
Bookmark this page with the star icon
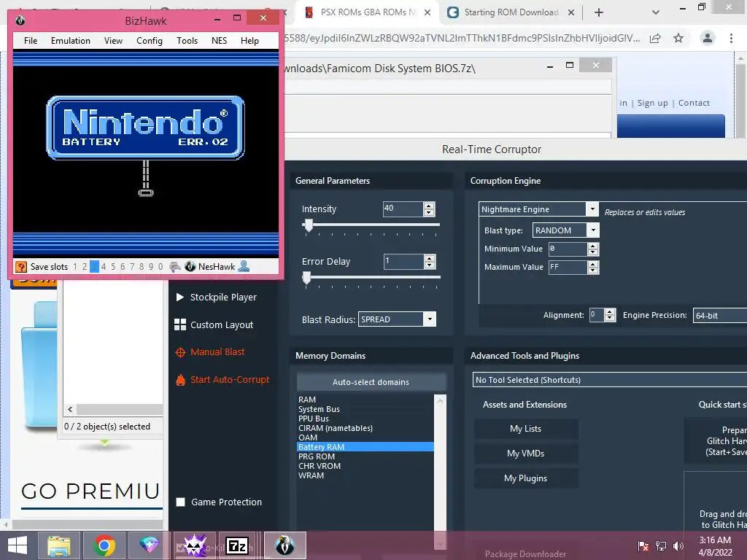pos(678,38)
